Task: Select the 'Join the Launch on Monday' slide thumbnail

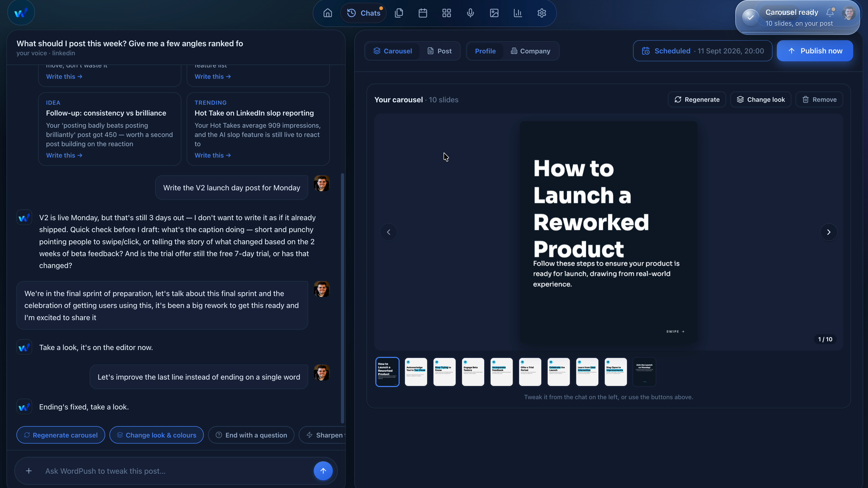Action: click(644, 372)
